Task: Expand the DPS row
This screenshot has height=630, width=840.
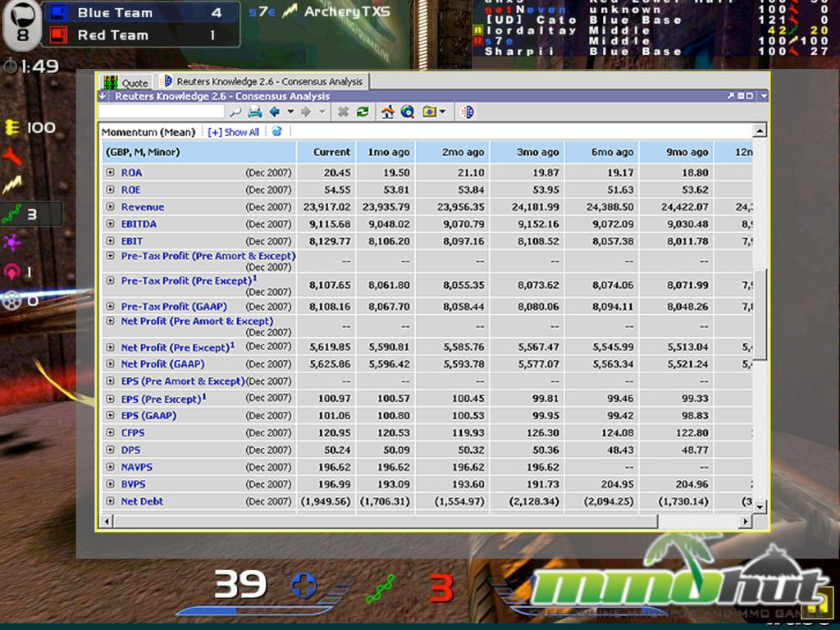Action: pyautogui.click(x=111, y=450)
